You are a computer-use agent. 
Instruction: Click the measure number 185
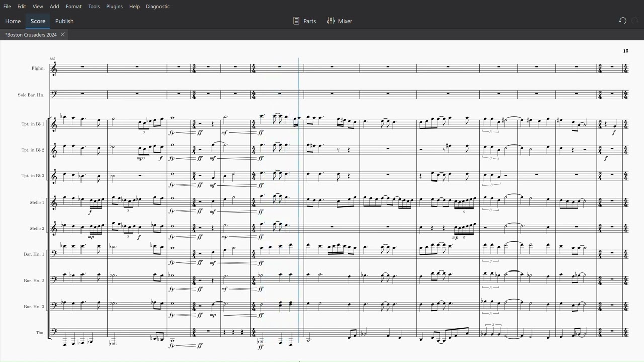(52, 59)
